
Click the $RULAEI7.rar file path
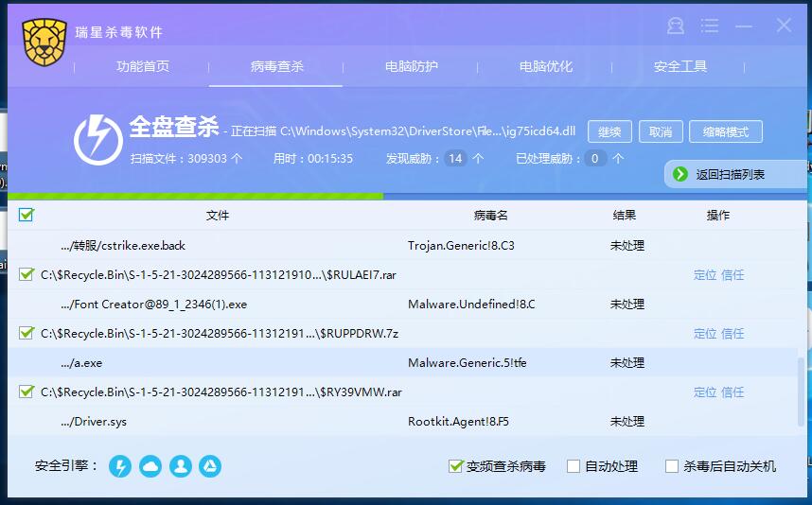pos(219,275)
